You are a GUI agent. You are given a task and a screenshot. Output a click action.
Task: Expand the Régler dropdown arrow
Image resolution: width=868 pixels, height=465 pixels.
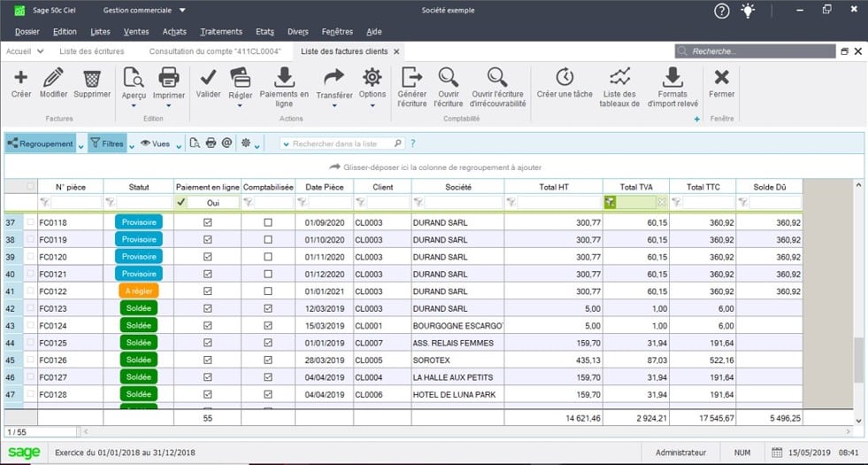coord(241,106)
